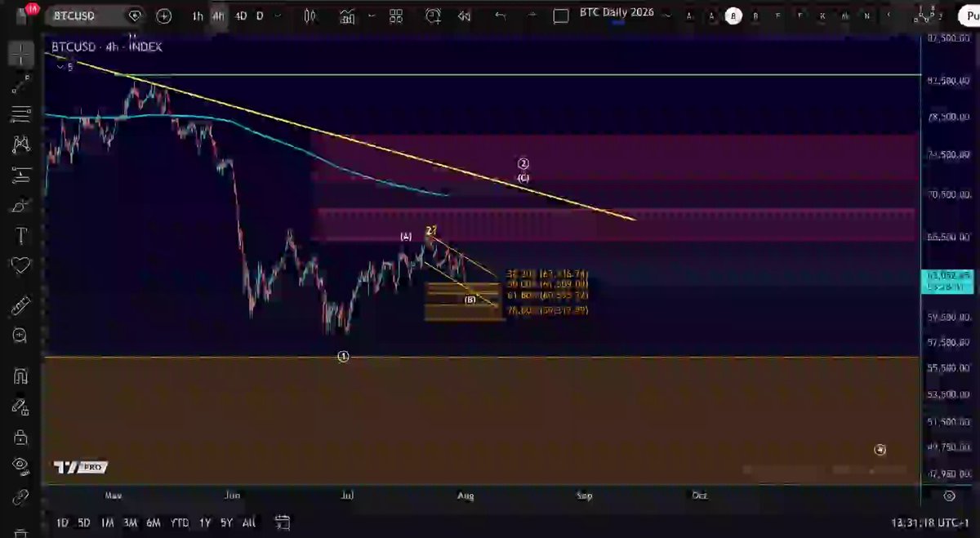Show the All date range

(x=249, y=522)
